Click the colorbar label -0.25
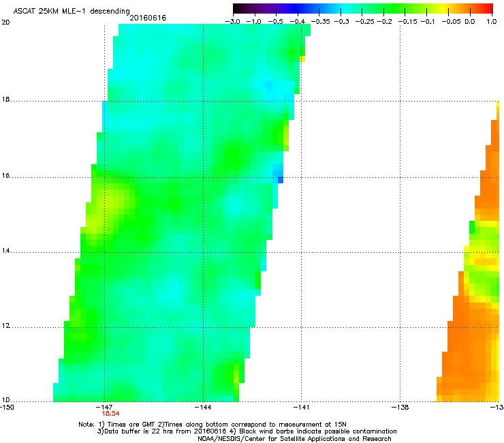The width and height of the screenshot is (504, 443). [x=365, y=22]
